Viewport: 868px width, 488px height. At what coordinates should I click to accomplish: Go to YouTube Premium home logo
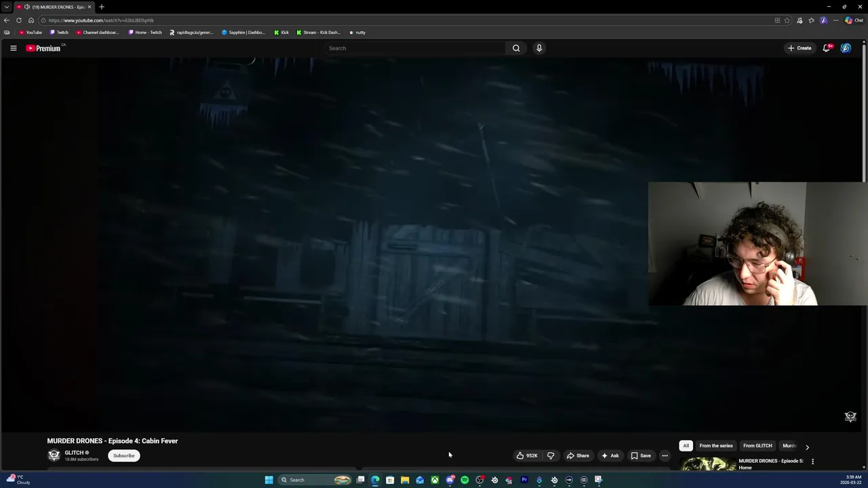point(44,48)
